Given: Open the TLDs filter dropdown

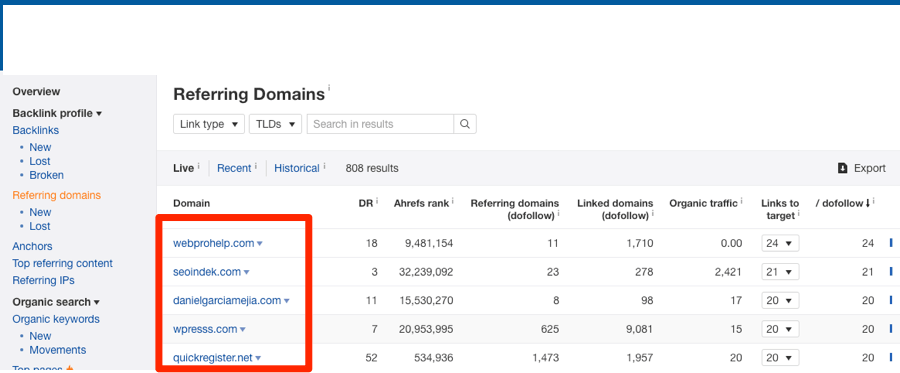Looking at the screenshot, I should pos(276,124).
